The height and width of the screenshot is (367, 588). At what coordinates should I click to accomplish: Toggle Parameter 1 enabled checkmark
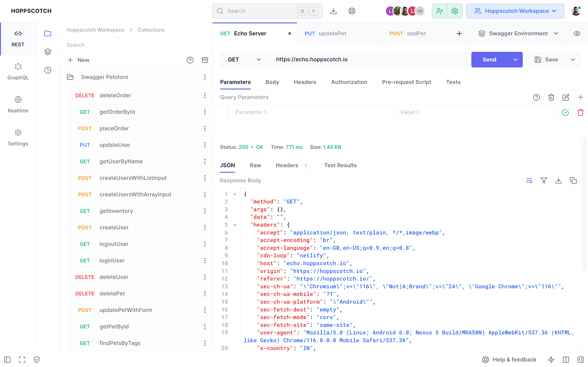[x=565, y=112]
